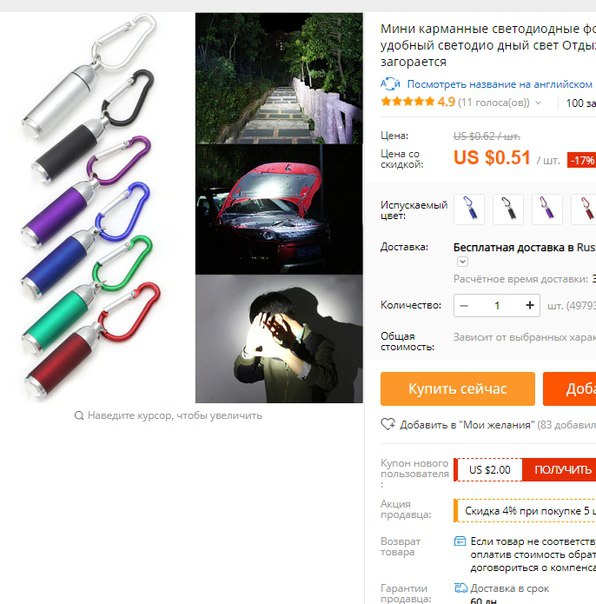The image size is (596, 604).
Task: Select the black flashlight color option
Action: click(508, 209)
